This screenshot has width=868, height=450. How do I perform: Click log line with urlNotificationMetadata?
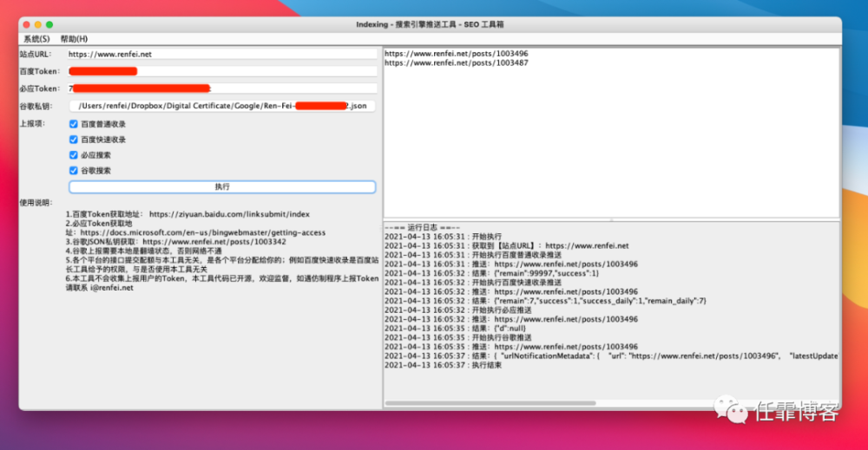point(611,356)
